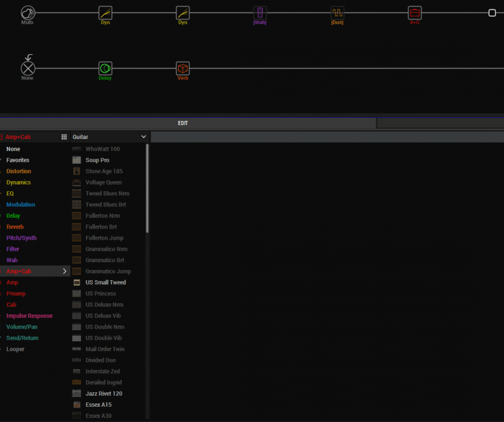Select the Essex A30 model name
504x422 pixels.
pyautogui.click(x=98, y=416)
